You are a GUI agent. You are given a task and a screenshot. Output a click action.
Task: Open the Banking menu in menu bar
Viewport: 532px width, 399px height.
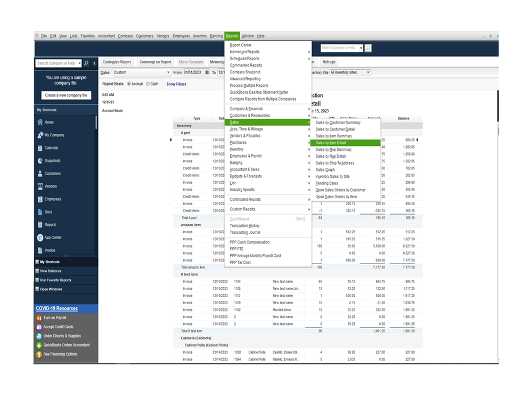[216, 36]
